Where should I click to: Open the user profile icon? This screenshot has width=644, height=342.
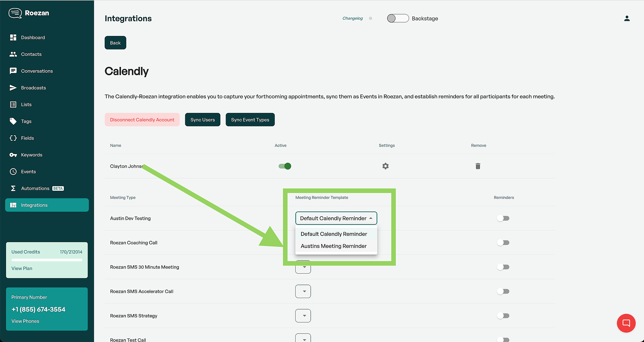(x=627, y=18)
